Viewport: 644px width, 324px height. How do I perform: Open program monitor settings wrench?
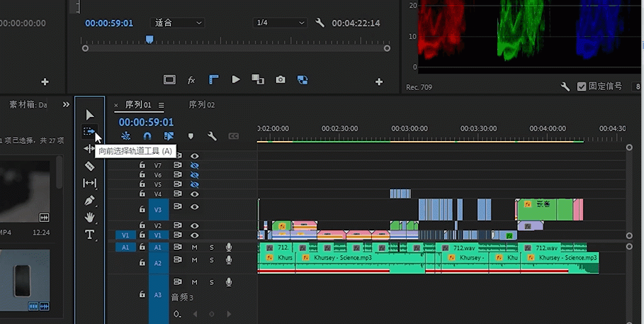click(x=320, y=23)
